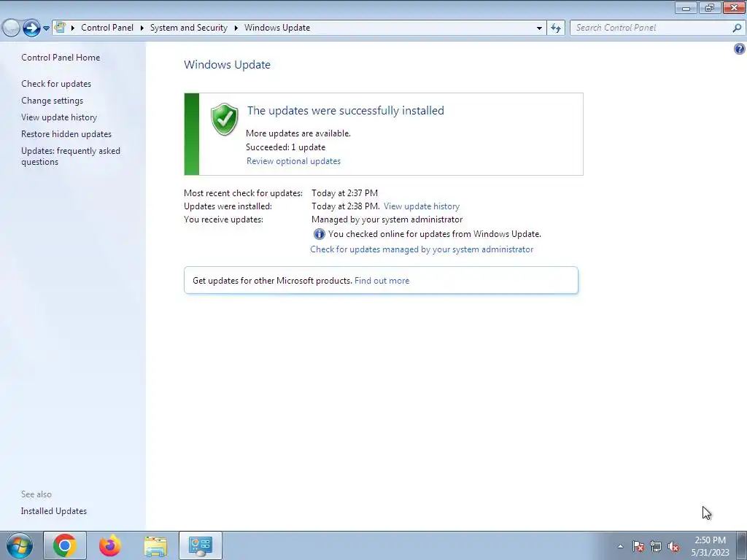Click View update history next to install time
Image resolution: width=747 pixels, height=560 pixels.
pos(422,206)
